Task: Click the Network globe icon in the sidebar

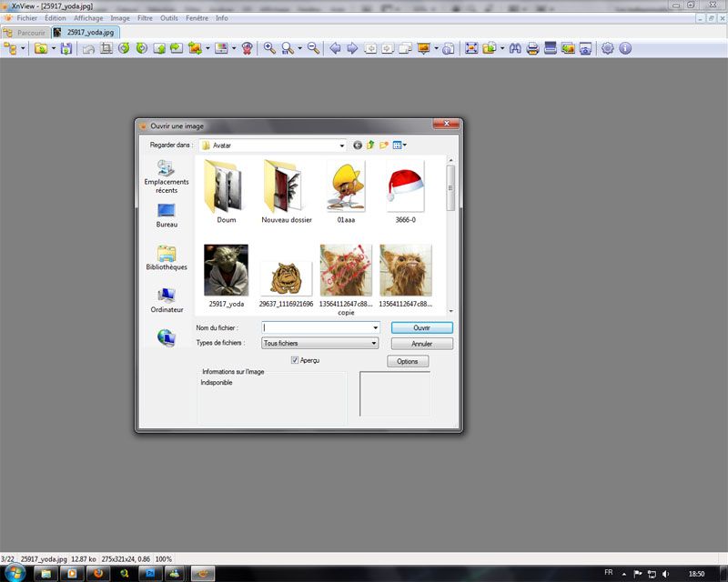Action: pos(167,338)
